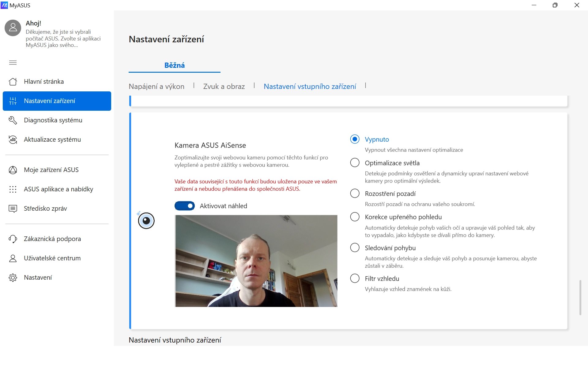Collapse sidebar with hamburger menu icon
Screen dimensions: 588x368
click(x=13, y=63)
